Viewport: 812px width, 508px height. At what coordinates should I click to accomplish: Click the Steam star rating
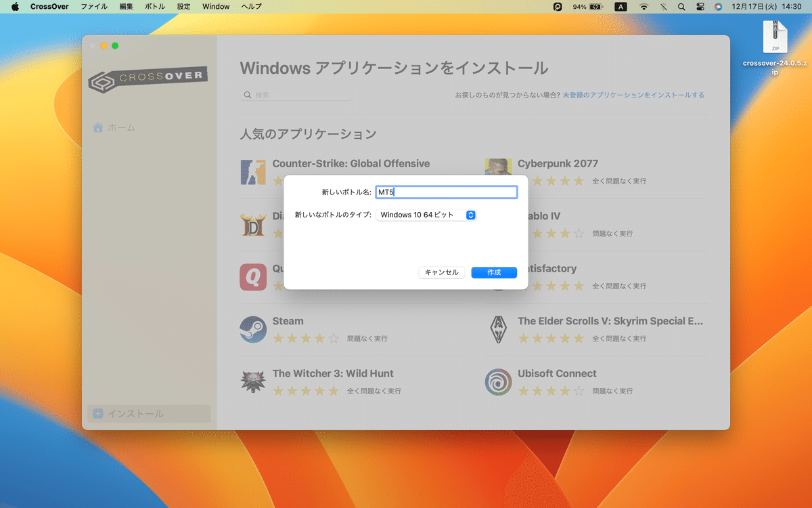tap(305, 338)
